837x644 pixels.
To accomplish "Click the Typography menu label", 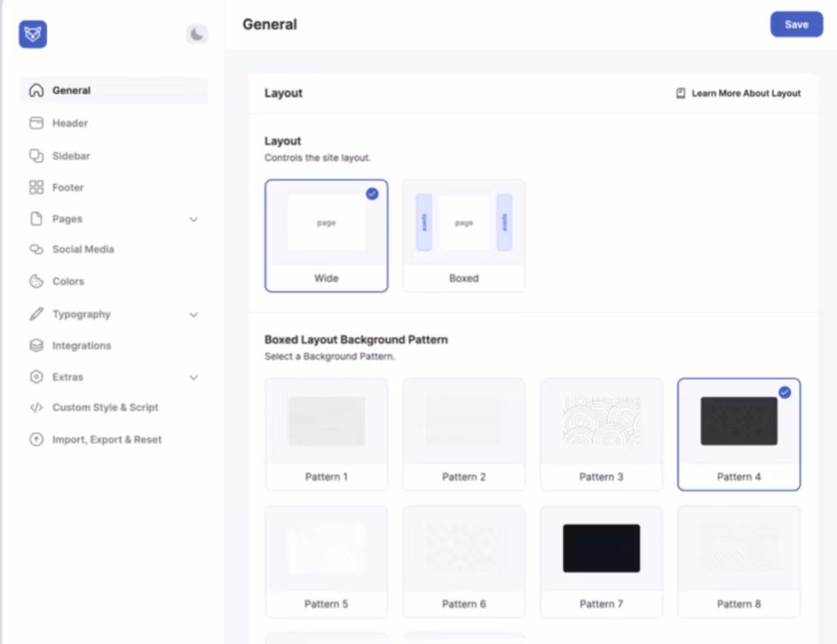I will point(82,315).
